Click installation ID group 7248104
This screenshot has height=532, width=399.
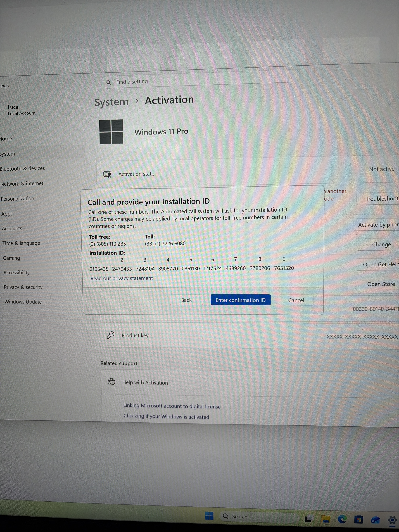[145, 269]
